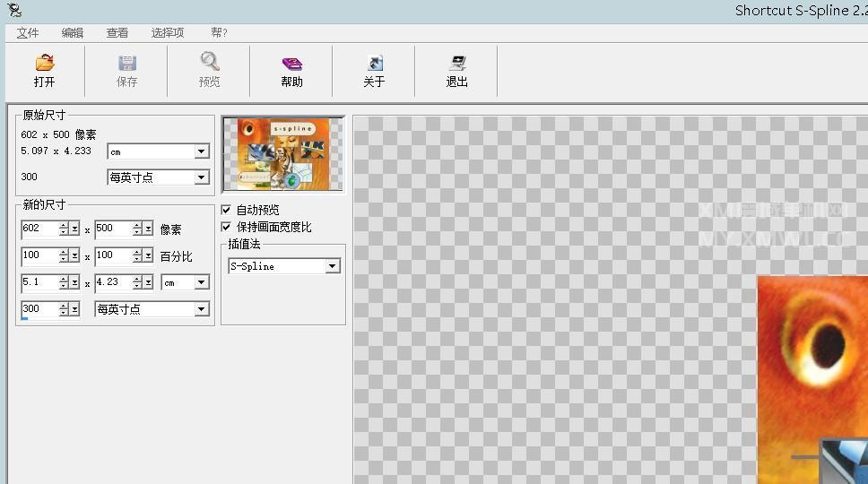The width and height of the screenshot is (868, 484).
Task: Open the 编辑 menu
Action: coord(73,32)
